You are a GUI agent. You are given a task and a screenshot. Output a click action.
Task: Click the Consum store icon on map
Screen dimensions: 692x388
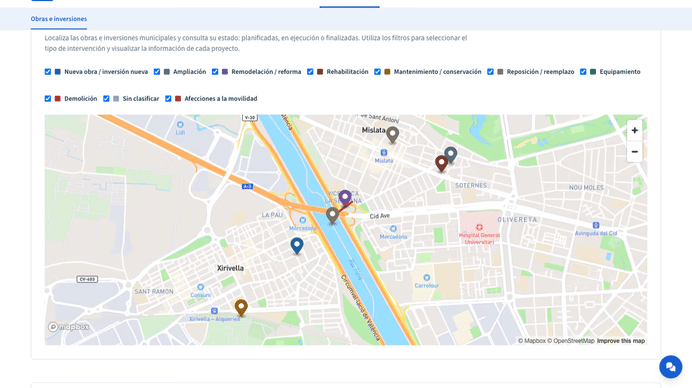pos(200,287)
